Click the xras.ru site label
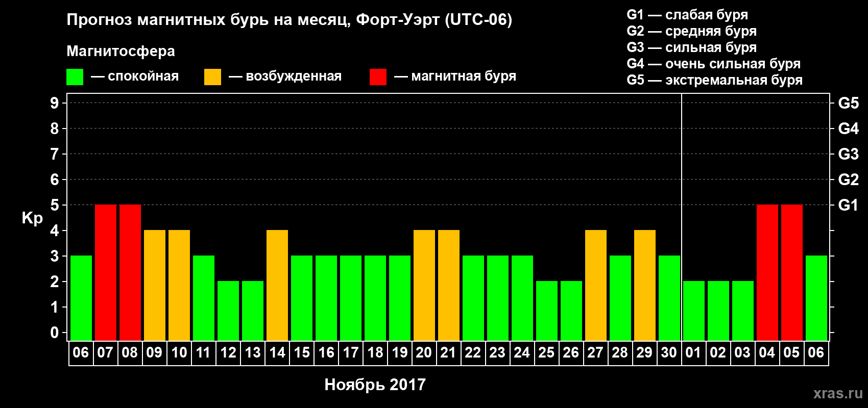Image resolution: width=868 pixels, height=408 pixels. tap(838, 393)
